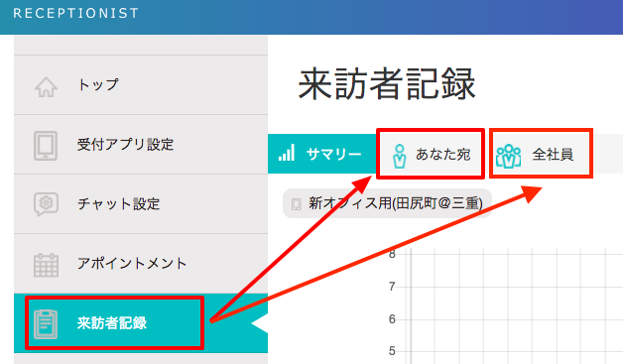Switch to the 全社員 tab
This screenshot has width=623, height=364.
click(x=541, y=154)
